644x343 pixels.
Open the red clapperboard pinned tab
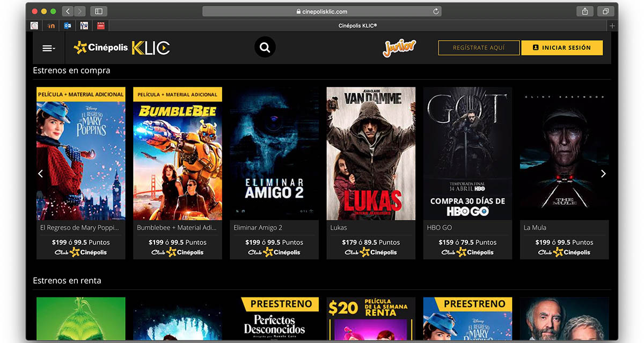[100, 25]
